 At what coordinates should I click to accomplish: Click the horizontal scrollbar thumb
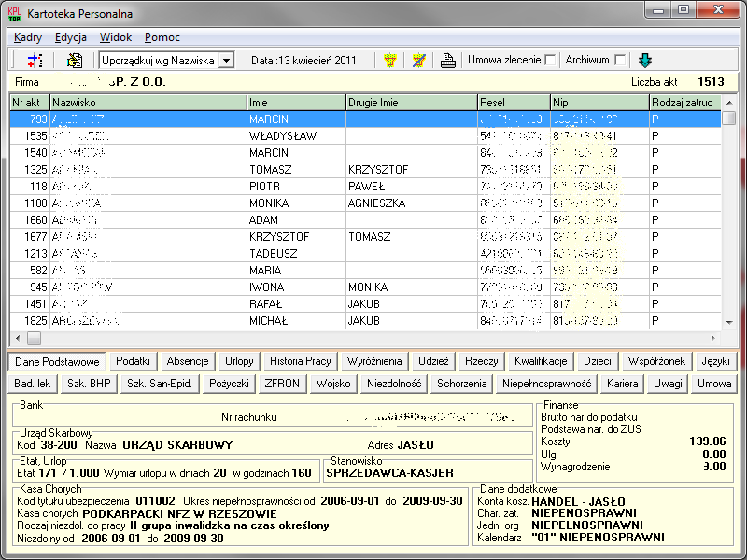(34, 338)
